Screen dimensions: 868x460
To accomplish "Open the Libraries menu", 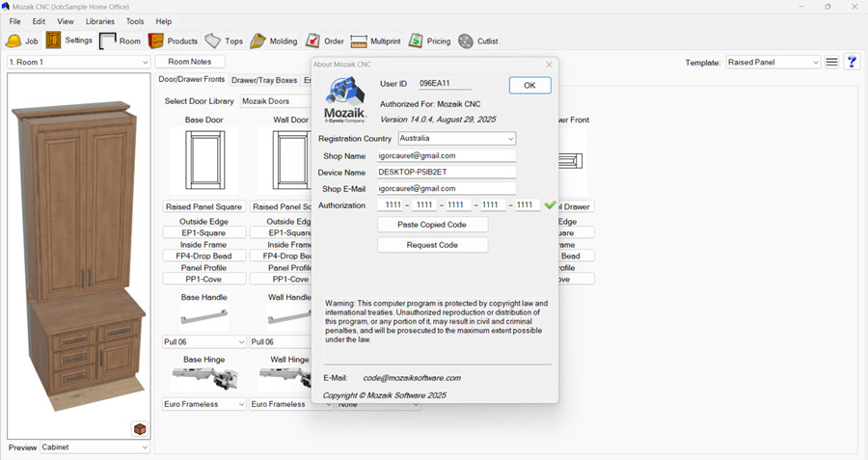I will pyautogui.click(x=100, y=21).
